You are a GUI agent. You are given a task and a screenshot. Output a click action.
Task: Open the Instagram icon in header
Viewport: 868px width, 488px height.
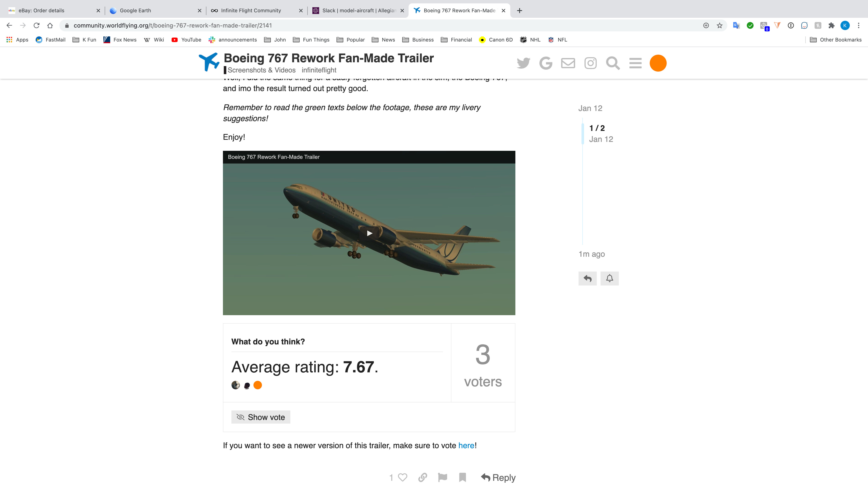pyautogui.click(x=590, y=63)
